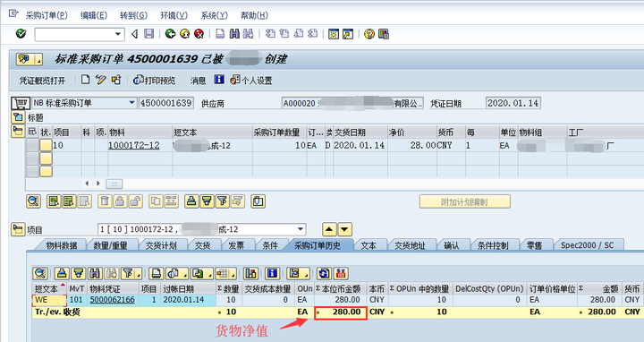Image resolution: width=644 pixels, height=342 pixels.
Task: Click the Sort descending icon in the order history toolbar
Action: 78,273
